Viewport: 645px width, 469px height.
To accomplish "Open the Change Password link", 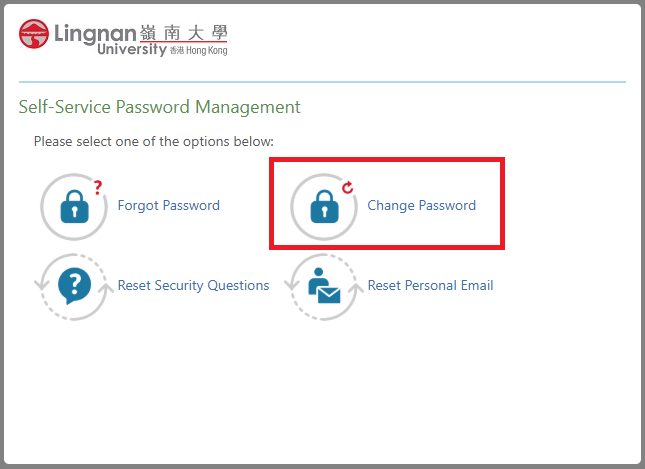I will click(422, 205).
